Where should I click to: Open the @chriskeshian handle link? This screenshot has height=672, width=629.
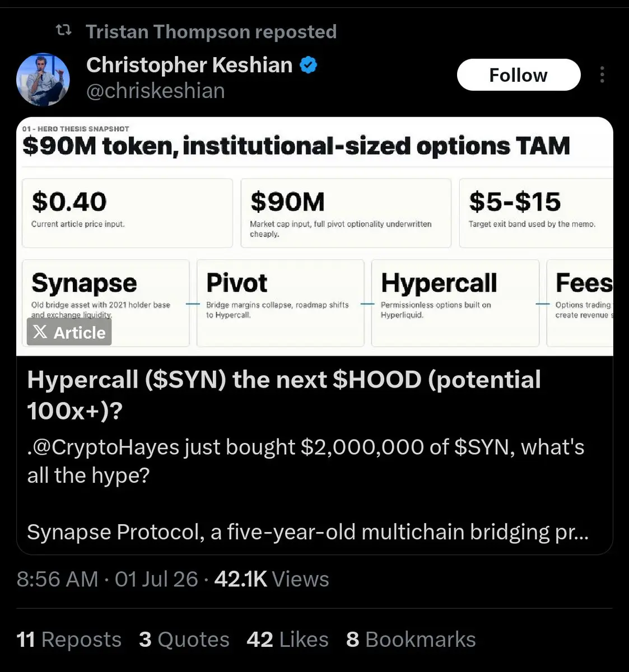point(155,91)
